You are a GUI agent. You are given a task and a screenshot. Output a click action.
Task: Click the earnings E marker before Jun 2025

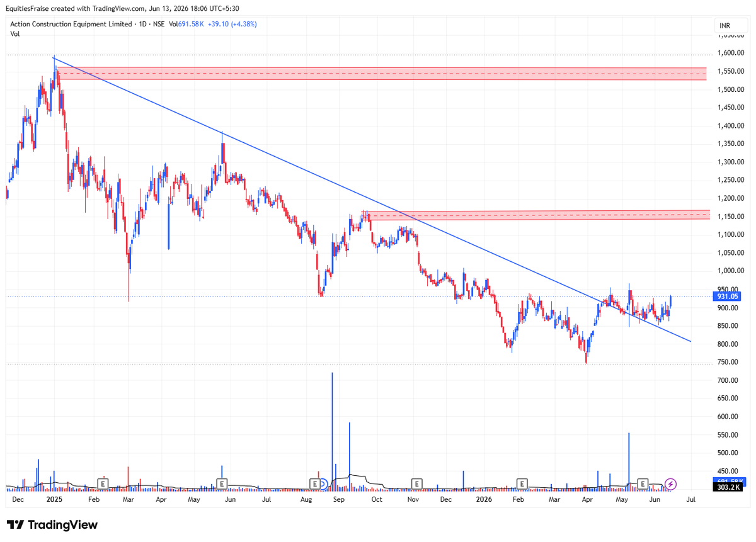coord(221,483)
